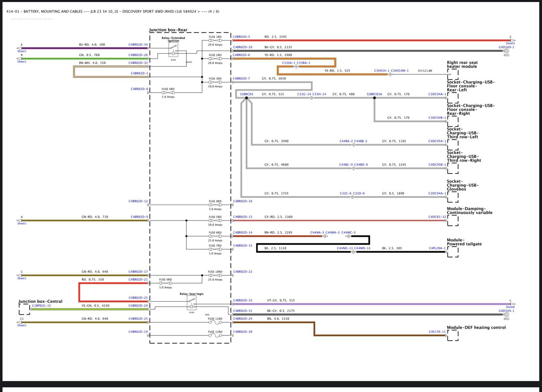Select connector label C3DC94B-1
The image size is (542, 392).
(437, 118)
